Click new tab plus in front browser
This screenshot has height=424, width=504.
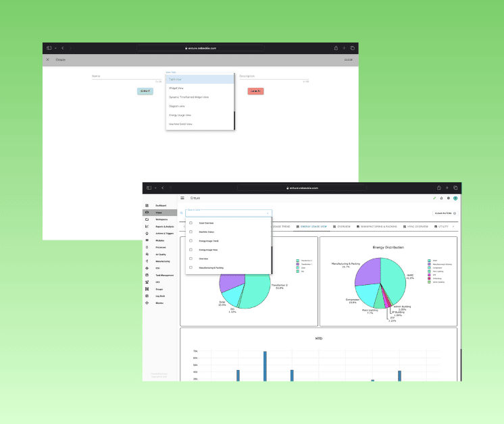coord(447,188)
